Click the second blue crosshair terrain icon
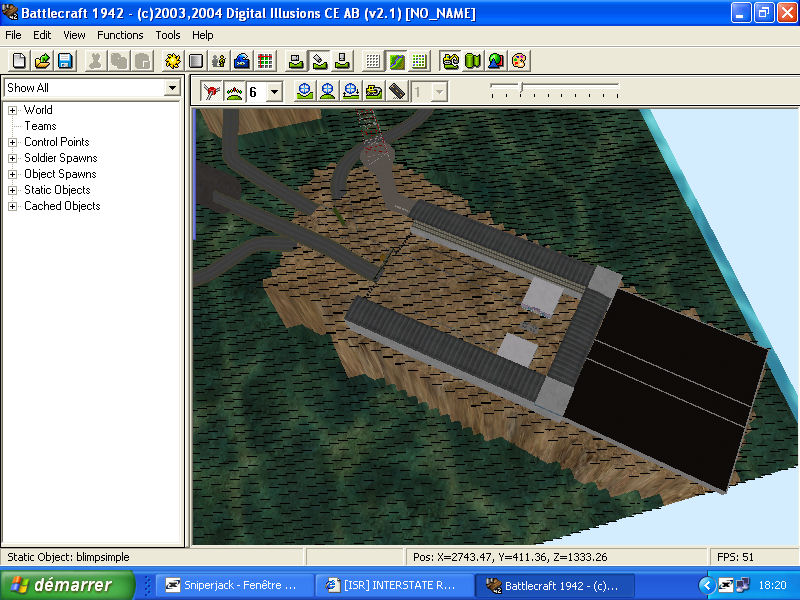 (x=328, y=92)
